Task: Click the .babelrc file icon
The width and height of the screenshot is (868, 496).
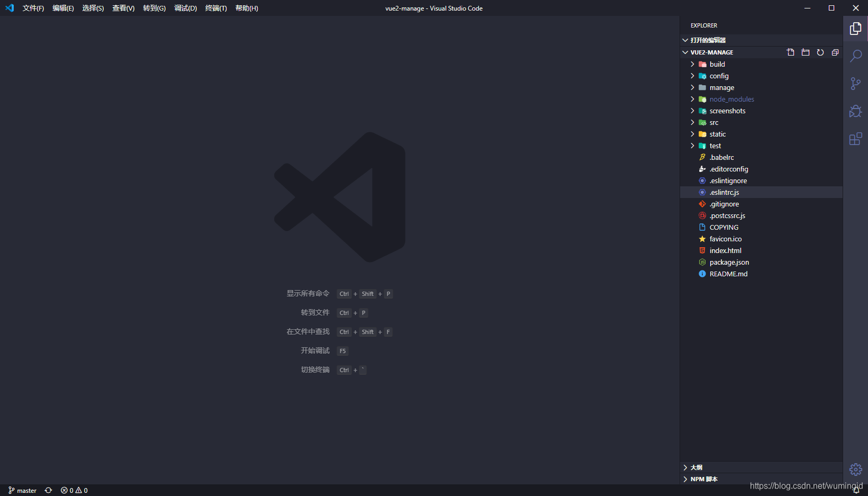Action: click(702, 157)
